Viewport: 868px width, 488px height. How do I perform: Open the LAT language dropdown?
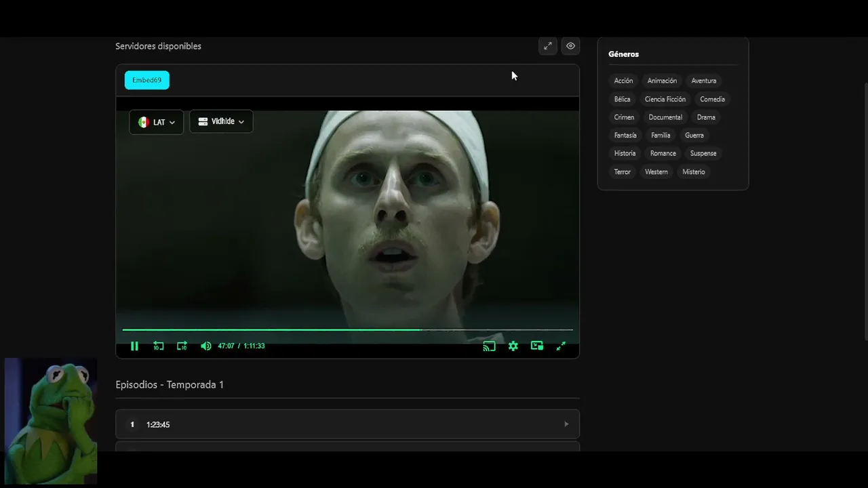157,122
